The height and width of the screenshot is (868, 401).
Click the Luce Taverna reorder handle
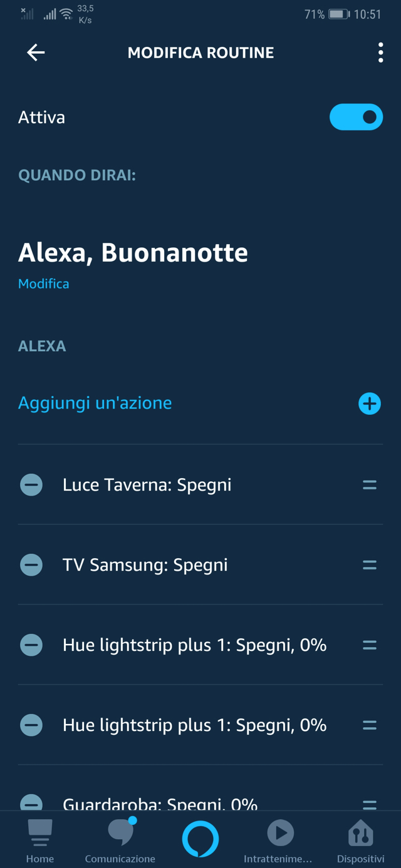[x=370, y=485]
